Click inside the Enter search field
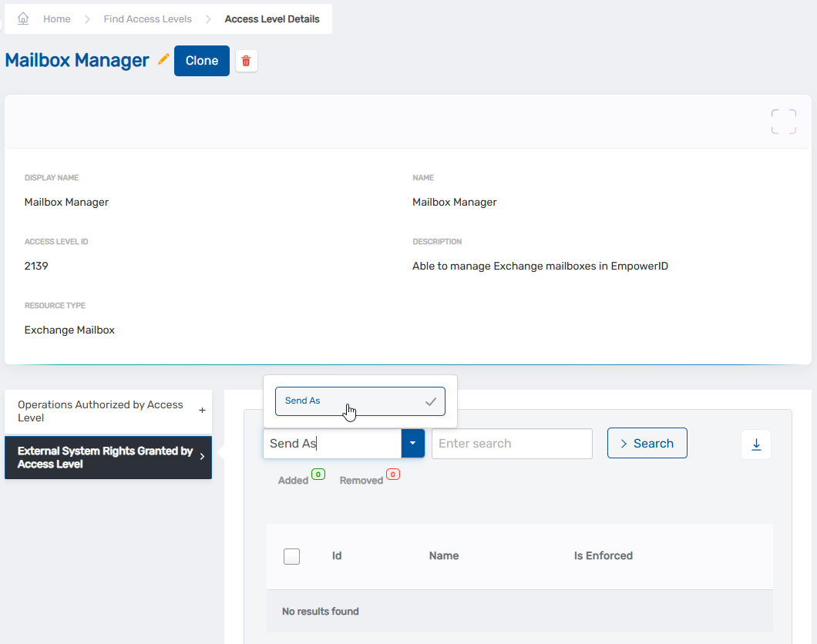 click(512, 443)
